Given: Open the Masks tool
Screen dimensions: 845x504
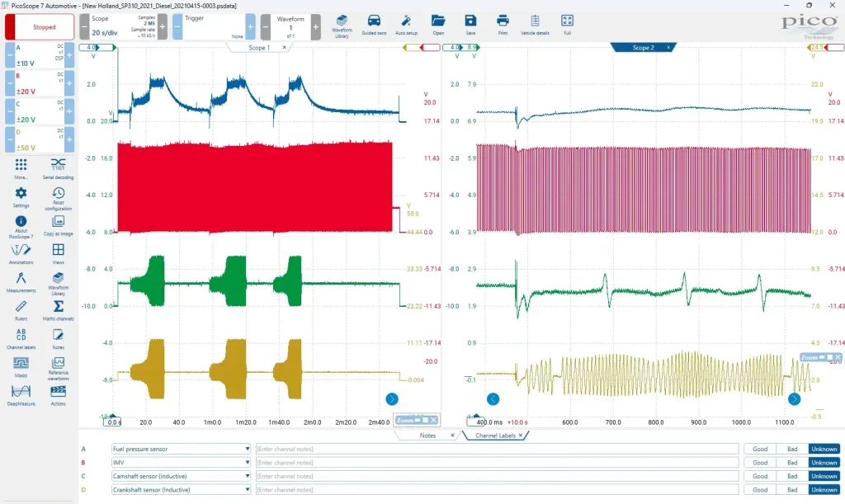Looking at the screenshot, I should coord(21,365).
